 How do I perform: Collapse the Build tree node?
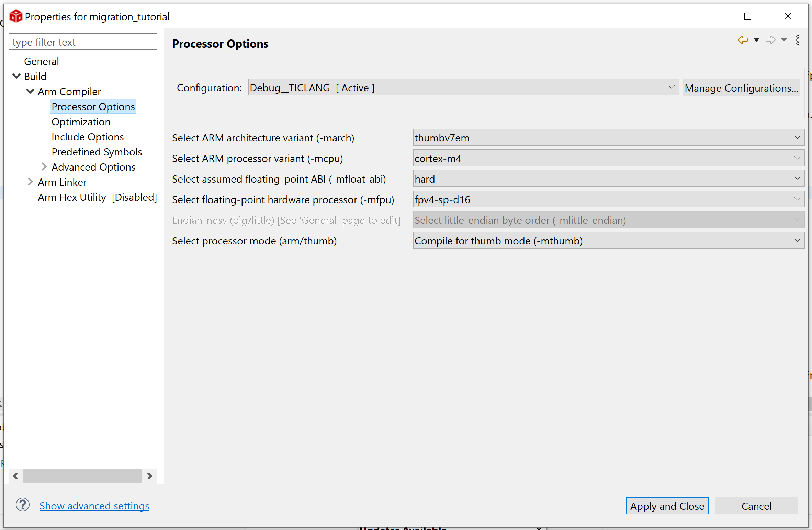tap(16, 76)
